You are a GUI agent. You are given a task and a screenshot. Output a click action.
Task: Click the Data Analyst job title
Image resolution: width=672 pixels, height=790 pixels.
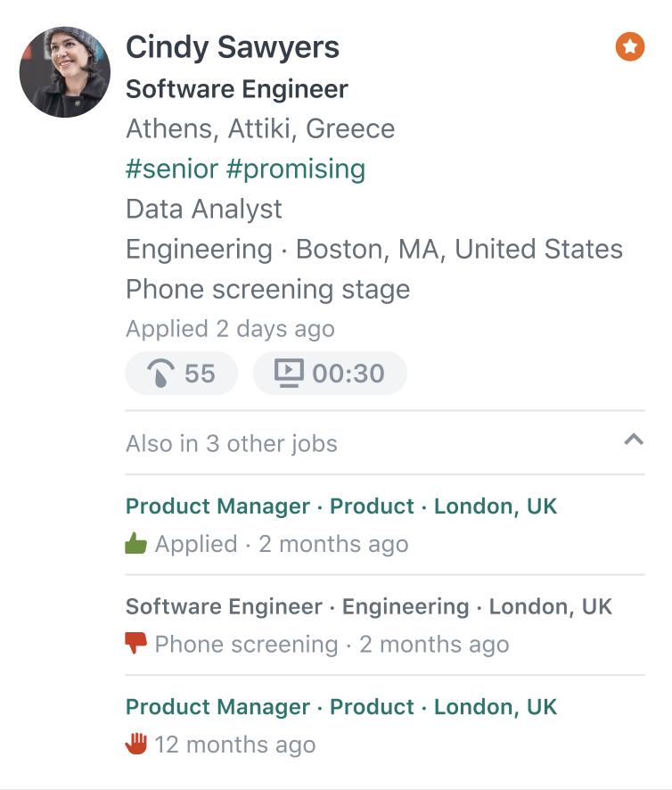[203, 209]
